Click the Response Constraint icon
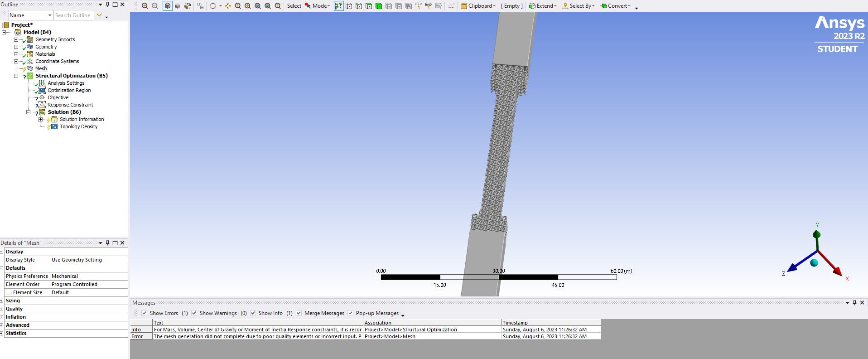 click(x=42, y=105)
